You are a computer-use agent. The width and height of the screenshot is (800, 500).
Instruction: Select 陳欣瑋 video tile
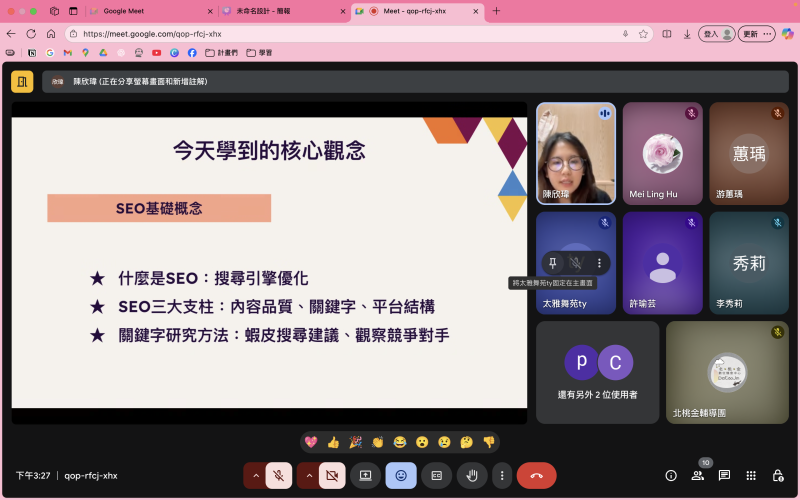[x=576, y=154]
